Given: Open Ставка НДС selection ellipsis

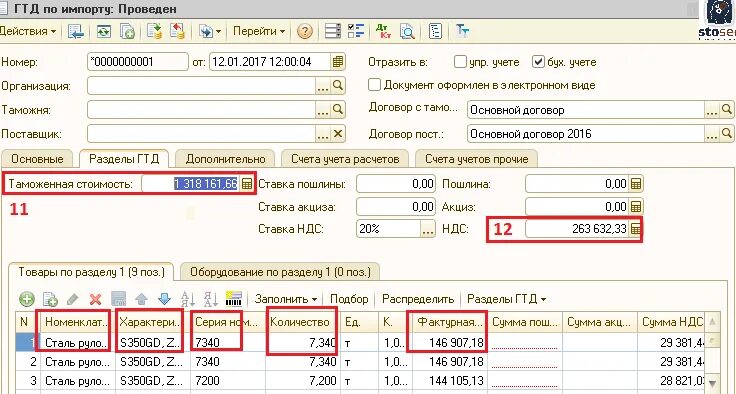Looking at the screenshot, I should pos(428,229).
